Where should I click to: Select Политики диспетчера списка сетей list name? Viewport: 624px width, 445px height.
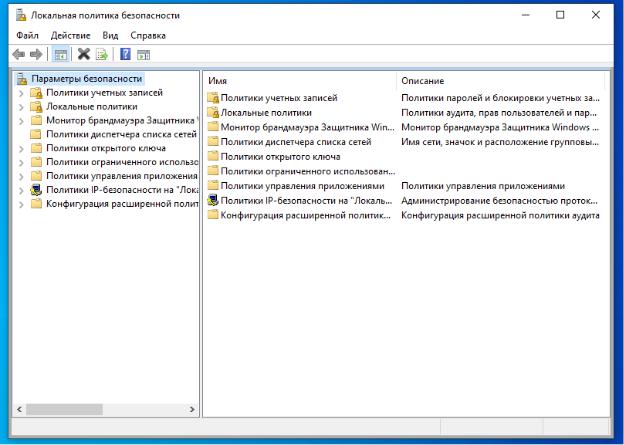pyautogui.click(x=296, y=142)
